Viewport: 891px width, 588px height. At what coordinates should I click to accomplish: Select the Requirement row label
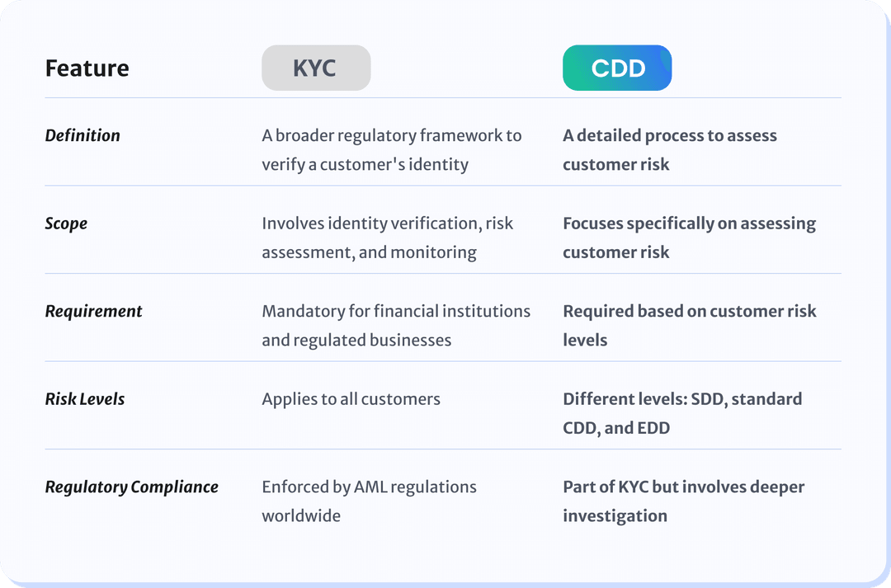pyautogui.click(x=93, y=312)
